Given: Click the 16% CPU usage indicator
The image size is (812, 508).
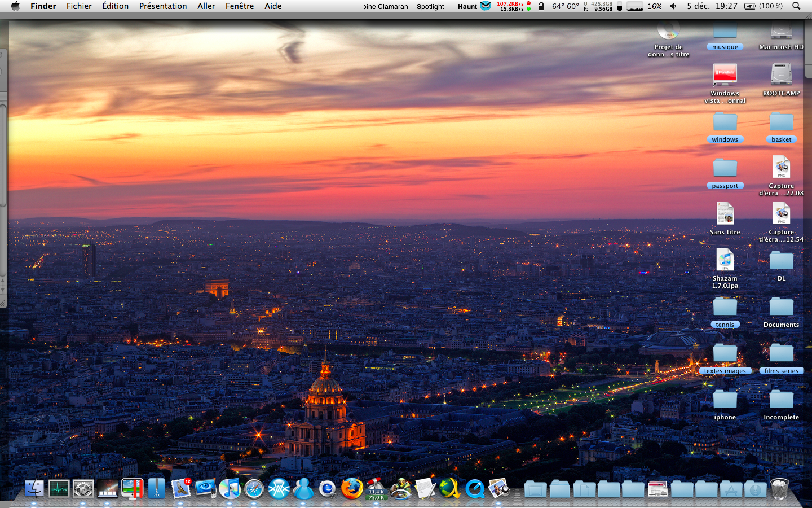Looking at the screenshot, I should [x=655, y=6].
